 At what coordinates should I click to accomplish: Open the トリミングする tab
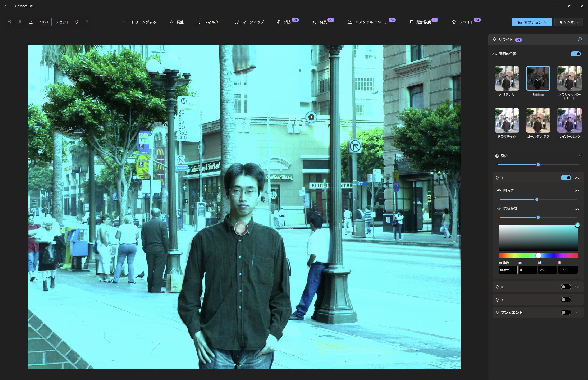point(140,22)
